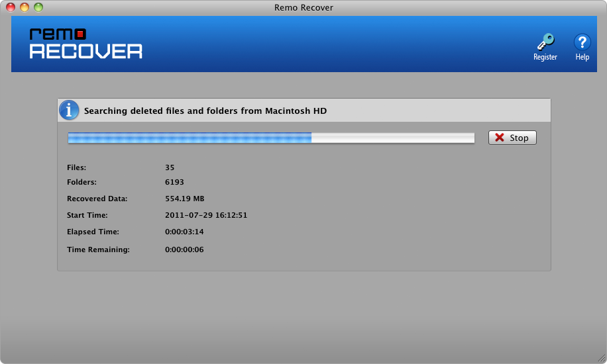Click the 'Folders:' label
Viewport: 607px width, 364px height.
[82, 182]
